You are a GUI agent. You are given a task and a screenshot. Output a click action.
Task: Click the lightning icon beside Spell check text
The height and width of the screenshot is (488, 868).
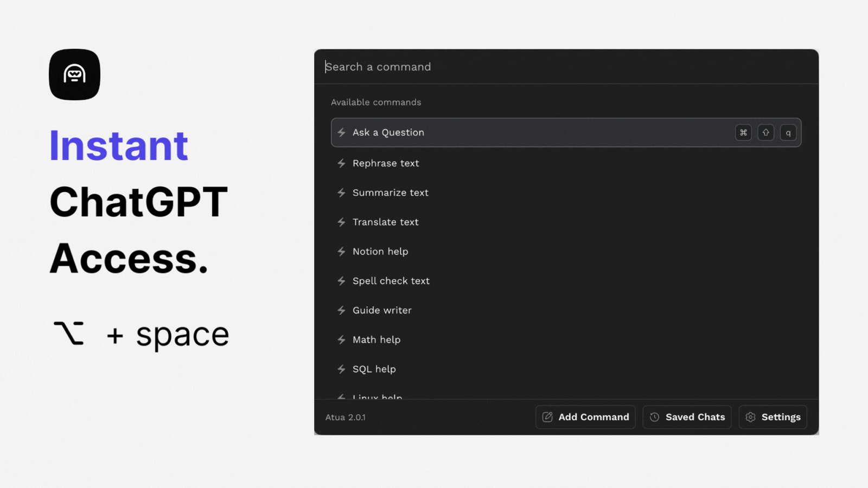click(341, 281)
